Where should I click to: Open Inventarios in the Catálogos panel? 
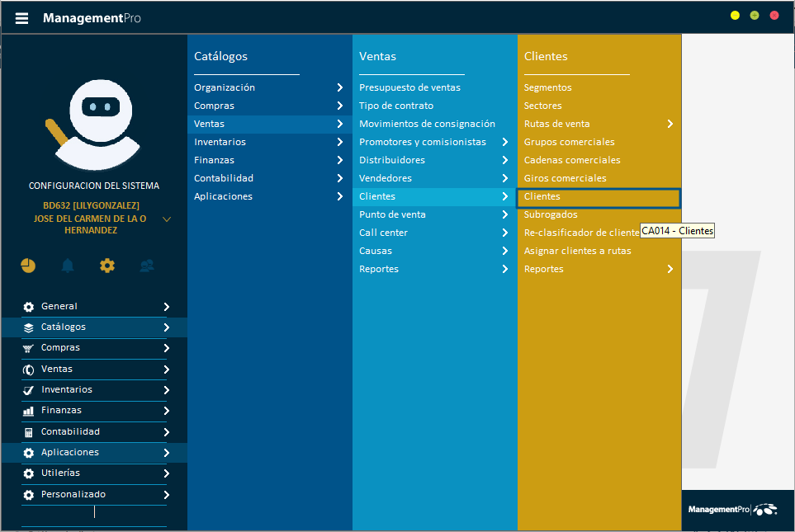[270, 143]
